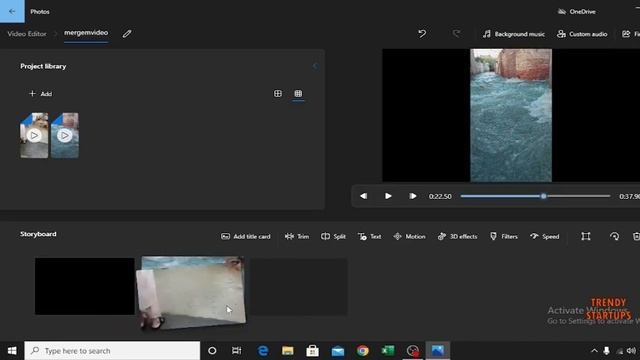640x360 pixels.
Task: Select the black first clip in storyboard
Action: (x=84, y=286)
